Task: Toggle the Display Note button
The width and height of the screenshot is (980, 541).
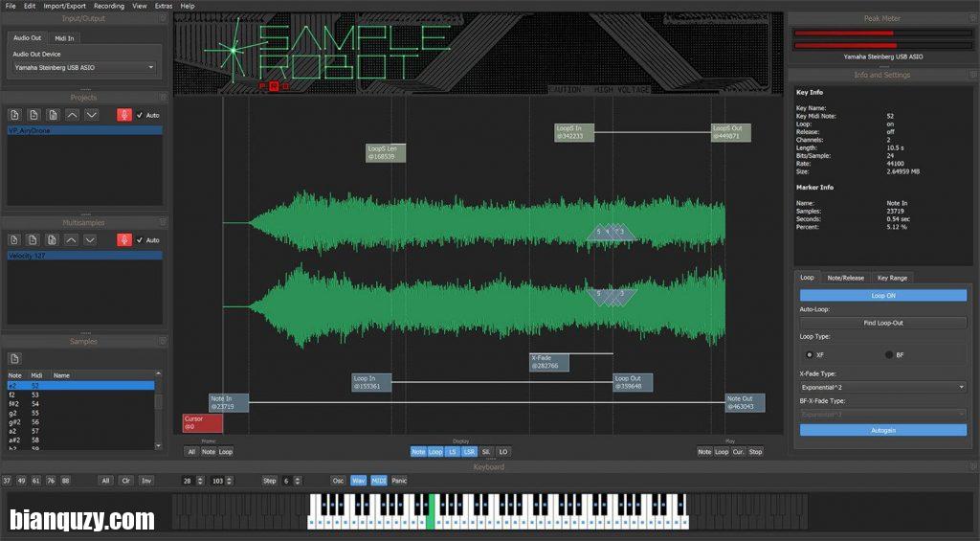Action: 418,452
